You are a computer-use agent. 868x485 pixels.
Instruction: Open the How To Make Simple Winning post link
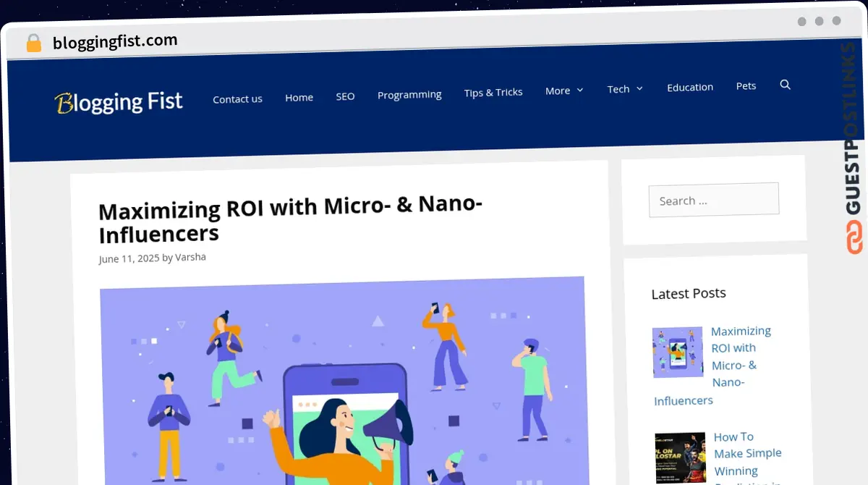(747, 454)
